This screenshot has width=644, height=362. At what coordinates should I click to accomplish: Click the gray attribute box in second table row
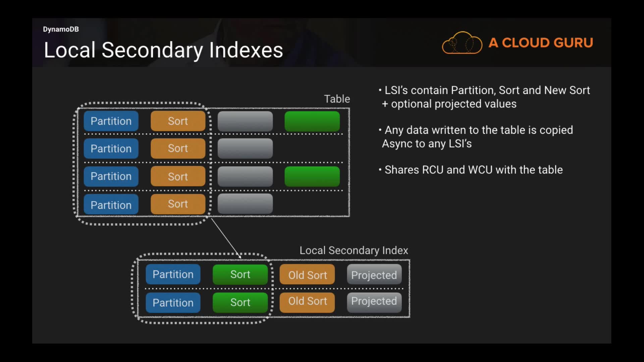coord(245,148)
